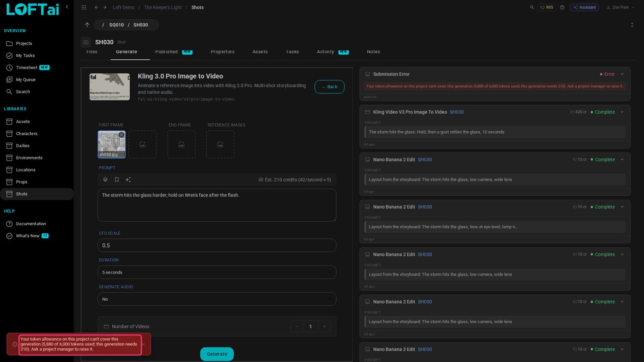Click the sparkle enhance icon in prompt toolbar
The width and height of the screenshot is (644, 362).
click(x=128, y=179)
